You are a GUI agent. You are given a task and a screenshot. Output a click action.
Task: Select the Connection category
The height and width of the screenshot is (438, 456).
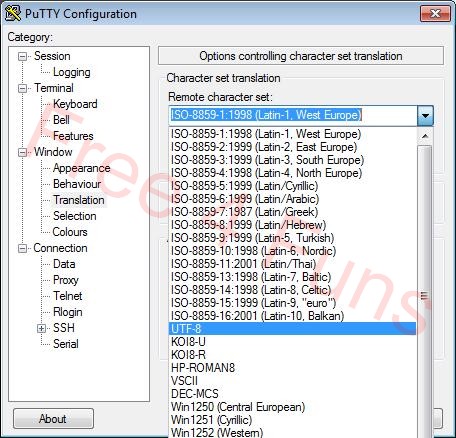[60, 248]
